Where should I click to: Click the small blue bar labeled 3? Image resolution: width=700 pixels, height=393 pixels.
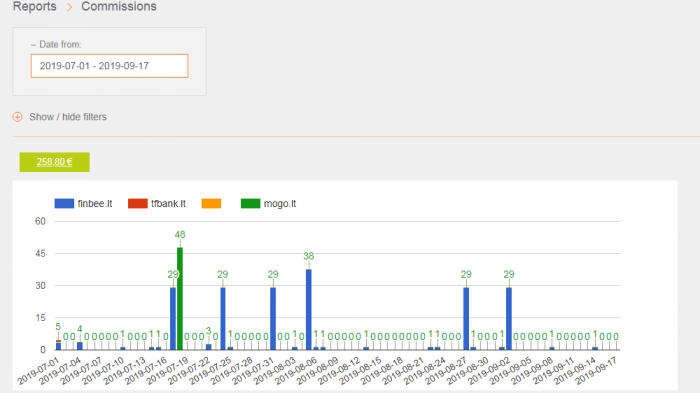[x=208, y=347]
